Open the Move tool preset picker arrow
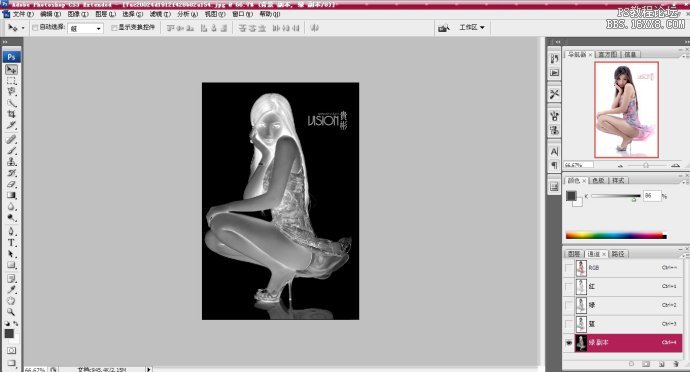This screenshot has width=690, height=372. (23, 28)
